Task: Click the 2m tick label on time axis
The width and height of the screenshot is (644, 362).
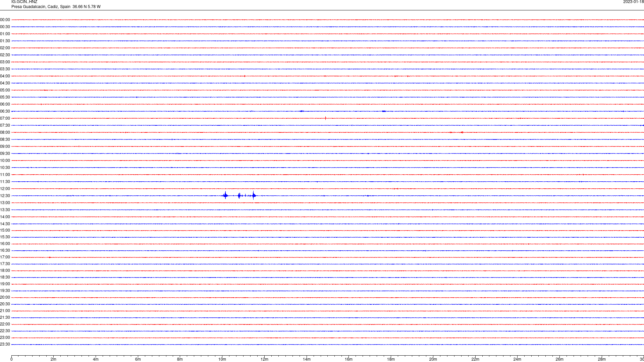Action: click(x=54, y=359)
